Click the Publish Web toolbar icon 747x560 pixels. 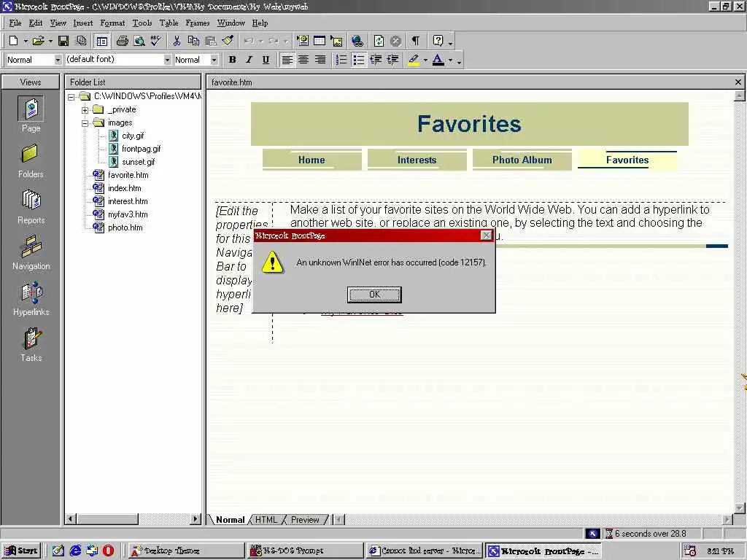(82, 41)
